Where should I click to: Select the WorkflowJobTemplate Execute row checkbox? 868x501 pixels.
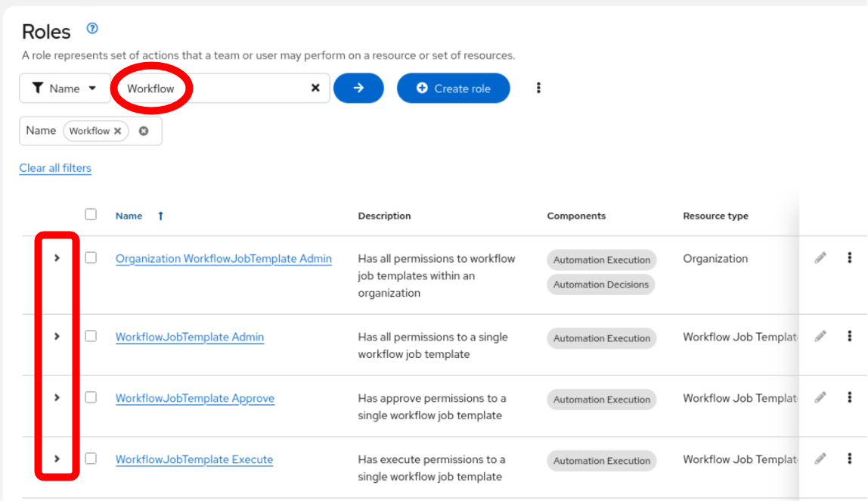pyautogui.click(x=91, y=459)
